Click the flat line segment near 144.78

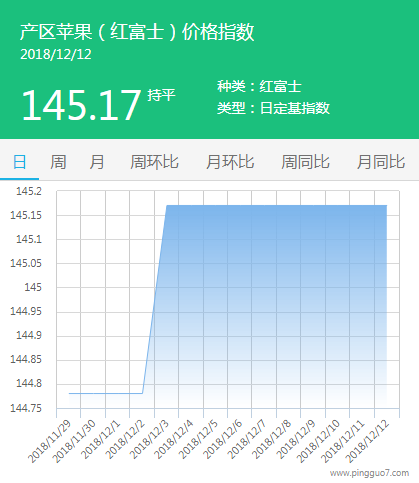[106, 393]
